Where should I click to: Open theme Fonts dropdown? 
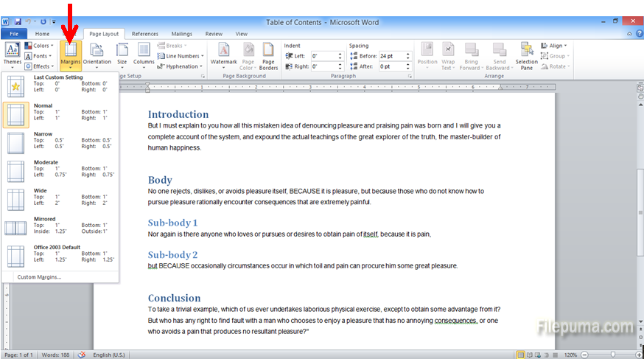pyautogui.click(x=38, y=56)
